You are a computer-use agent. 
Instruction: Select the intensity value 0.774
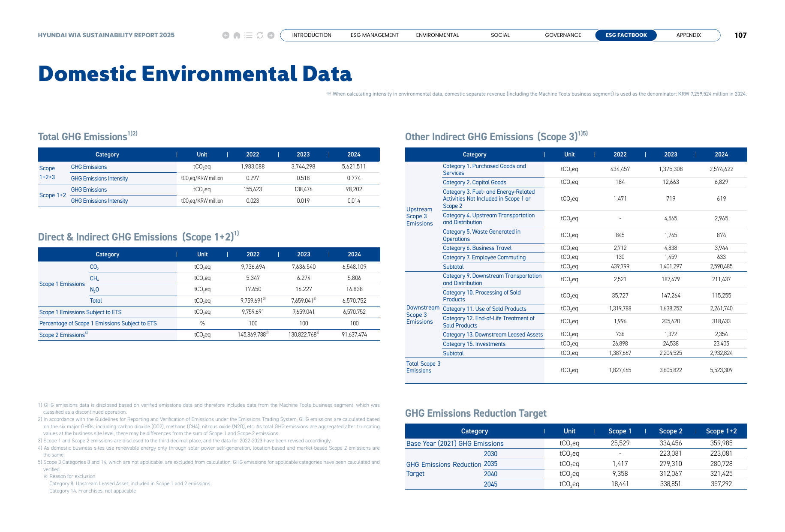(354, 178)
